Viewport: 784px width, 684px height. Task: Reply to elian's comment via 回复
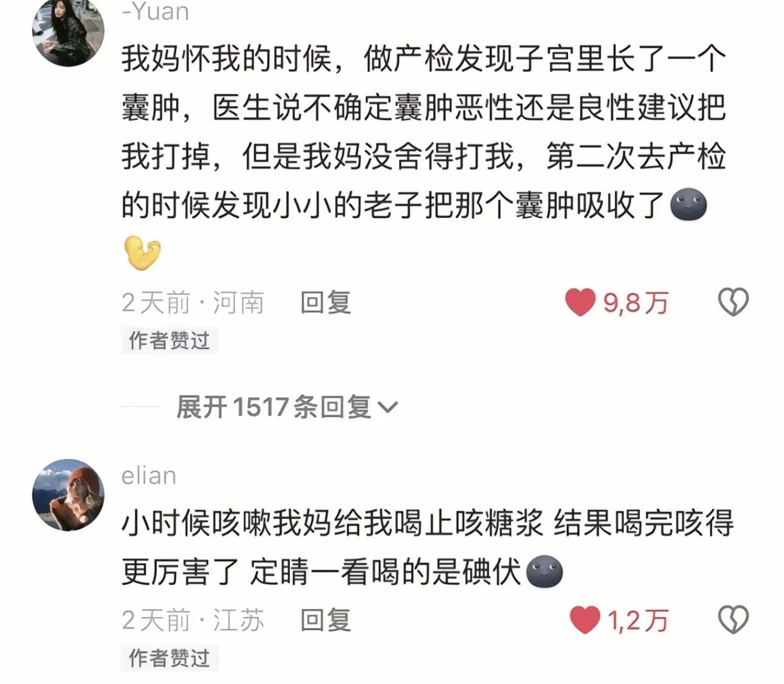[x=326, y=620]
